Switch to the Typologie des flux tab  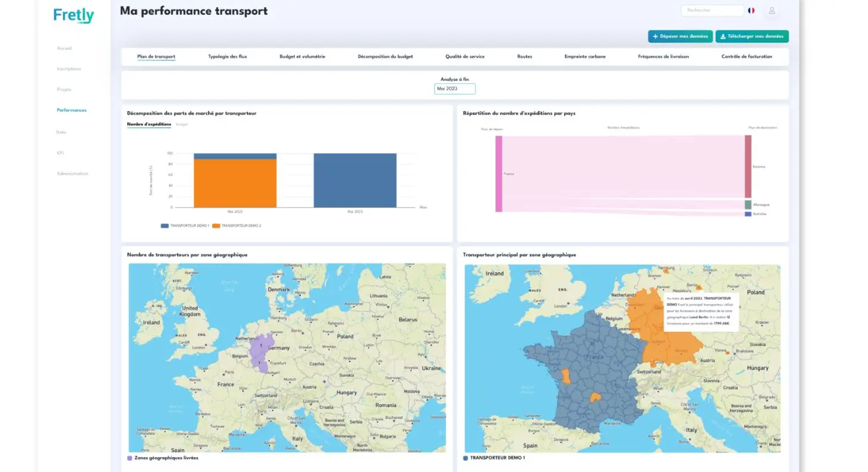pyautogui.click(x=227, y=56)
